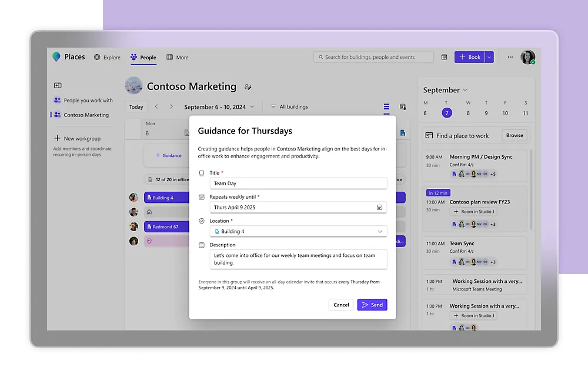588x377 pixels.
Task: Expand the Location Building 4 dropdown
Action: point(380,232)
